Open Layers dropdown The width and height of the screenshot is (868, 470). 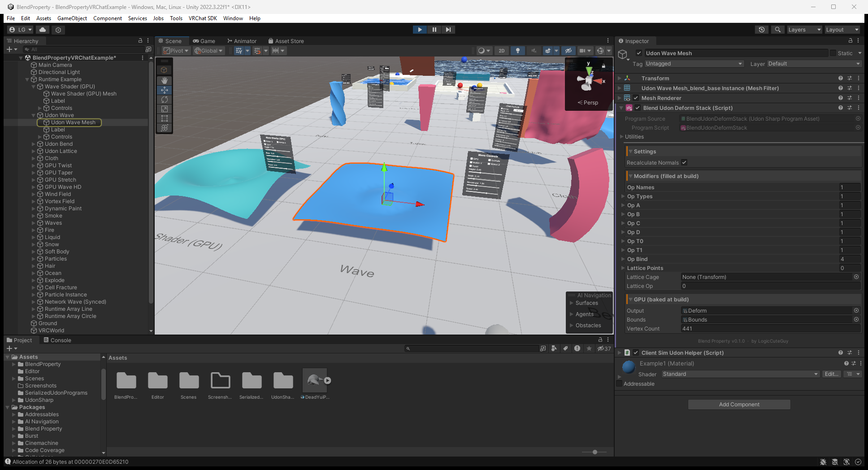(x=804, y=30)
